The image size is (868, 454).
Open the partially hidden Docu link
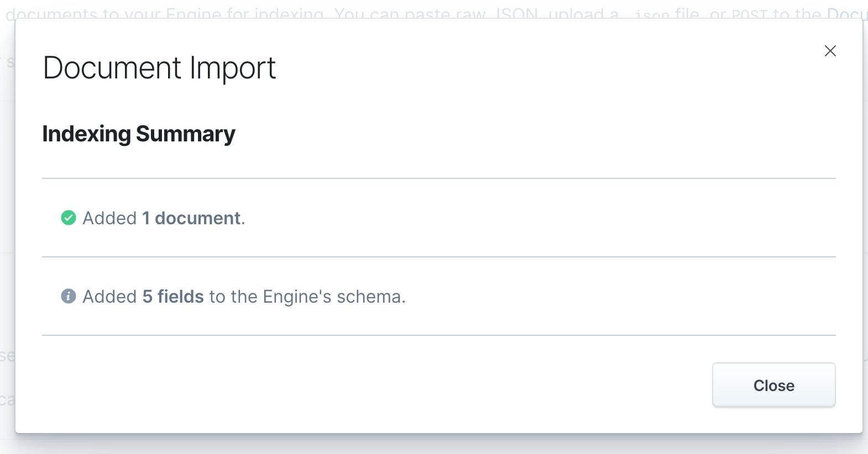847,13
